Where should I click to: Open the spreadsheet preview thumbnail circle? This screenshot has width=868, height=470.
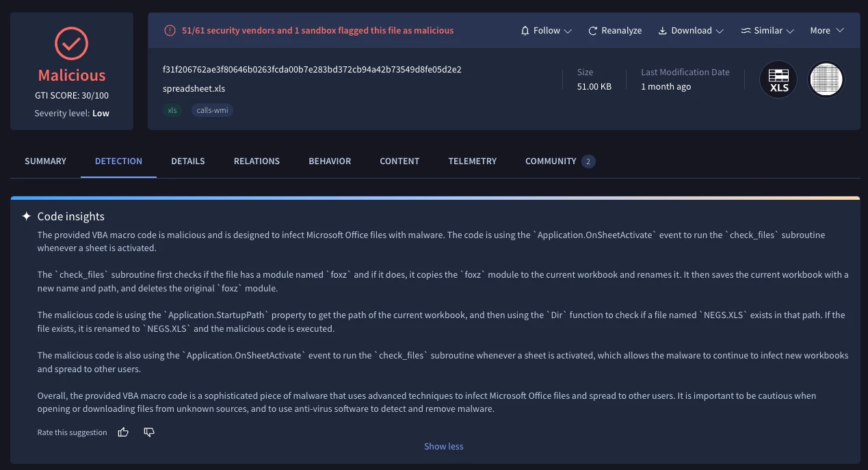point(826,80)
